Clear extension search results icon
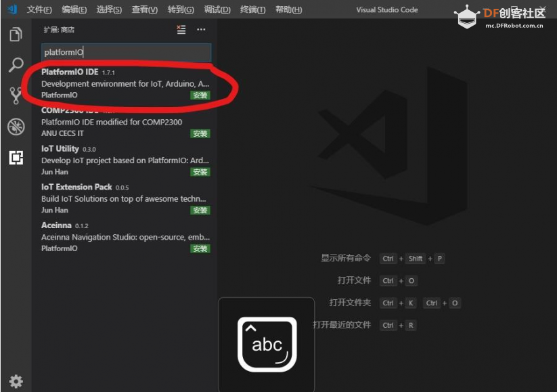The width and height of the screenshot is (557, 392). pyautogui.click(x=181, y=30)
